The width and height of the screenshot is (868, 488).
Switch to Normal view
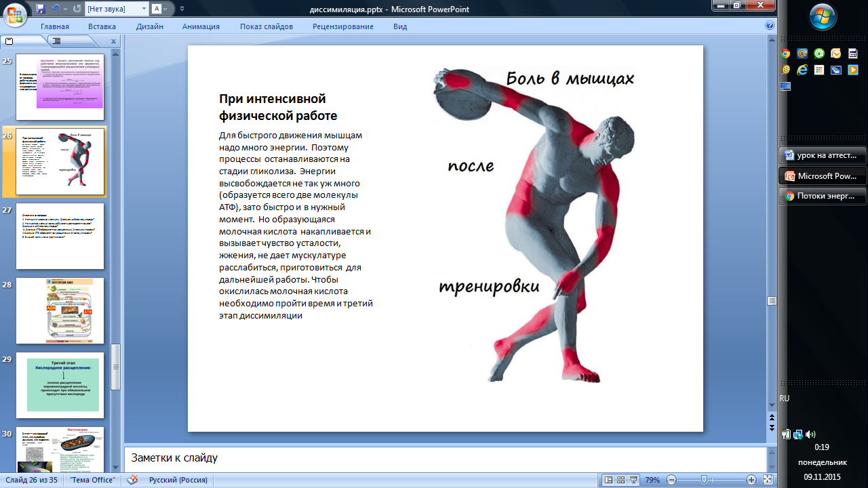pyautogui.click(x=609, y=480)
